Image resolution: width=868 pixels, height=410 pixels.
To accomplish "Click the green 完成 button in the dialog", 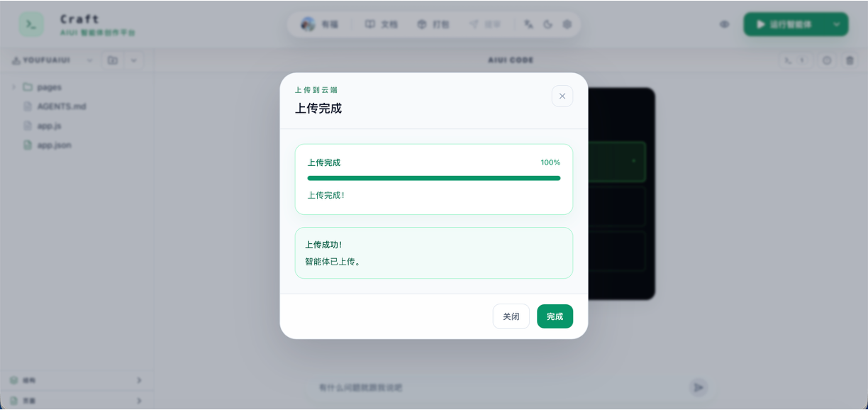I will coord(555,316).
